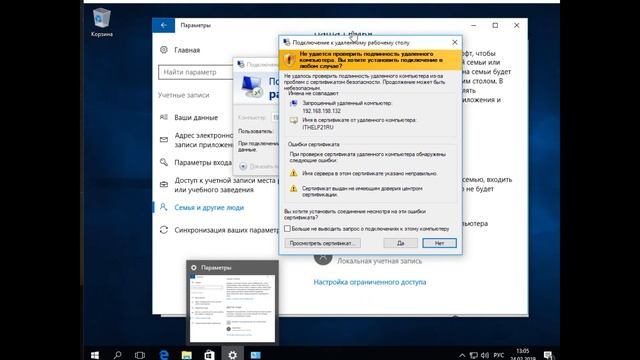
Task: Minimize the Параметры window
Action: [x=473, y=25]
